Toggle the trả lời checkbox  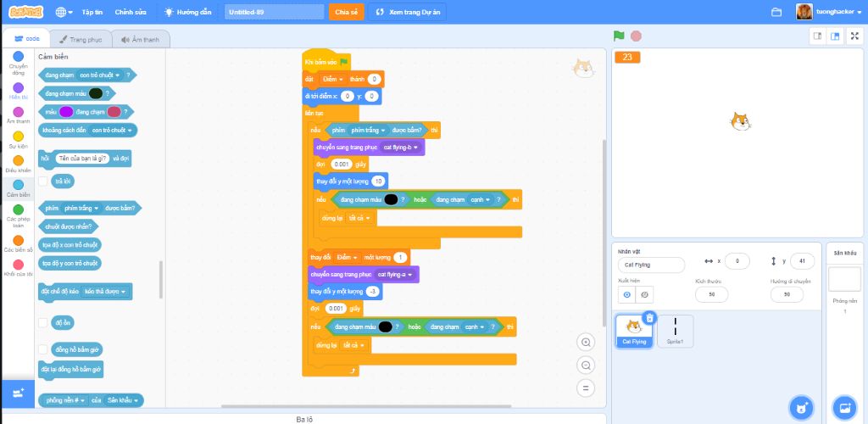point(42,181)
